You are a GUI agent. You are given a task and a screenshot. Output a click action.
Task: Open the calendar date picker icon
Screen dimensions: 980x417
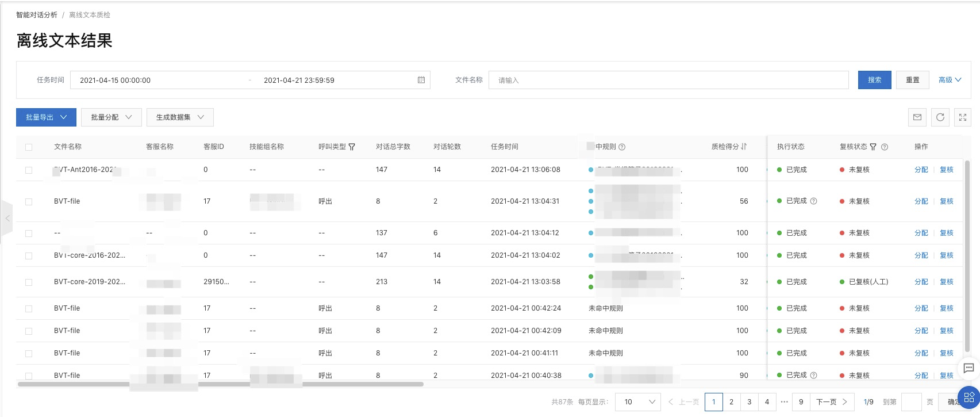point(421,80)
